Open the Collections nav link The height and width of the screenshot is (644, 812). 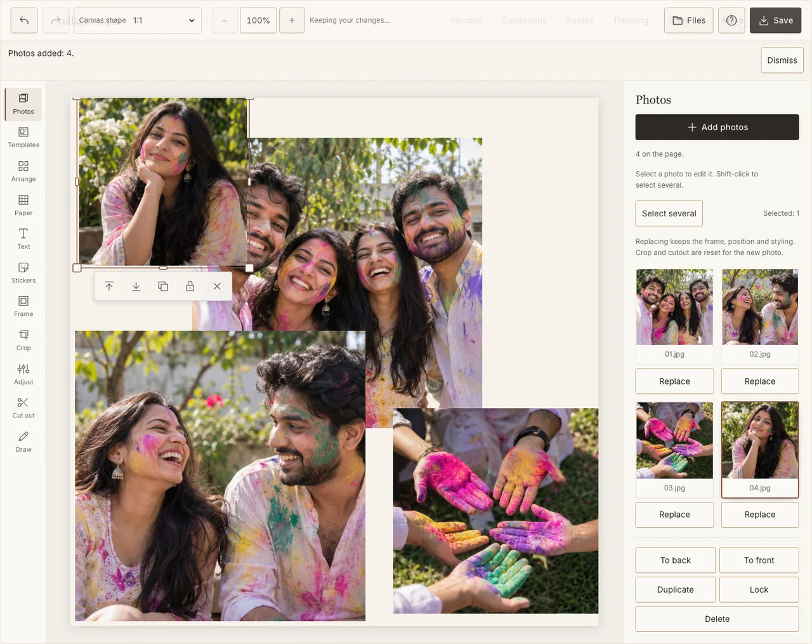524,20
